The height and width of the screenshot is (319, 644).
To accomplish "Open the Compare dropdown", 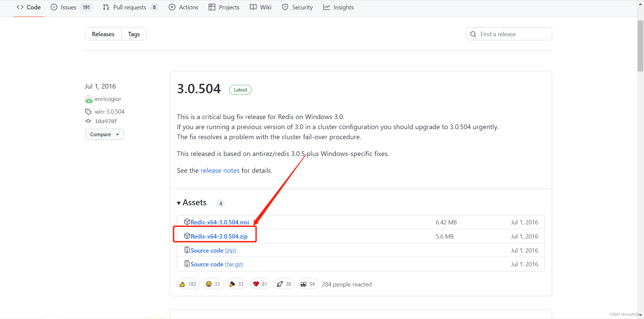I will (x=104, y=134).
